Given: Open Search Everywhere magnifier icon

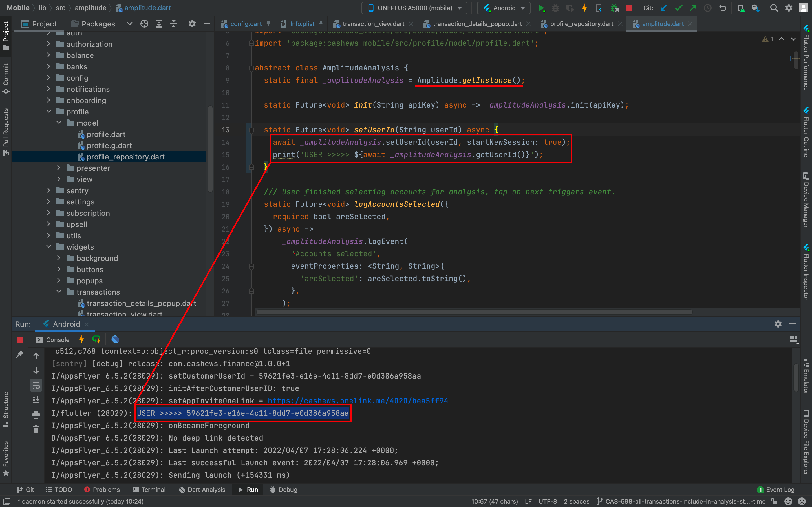Looking at the screenshot, I should coord(774,8).
